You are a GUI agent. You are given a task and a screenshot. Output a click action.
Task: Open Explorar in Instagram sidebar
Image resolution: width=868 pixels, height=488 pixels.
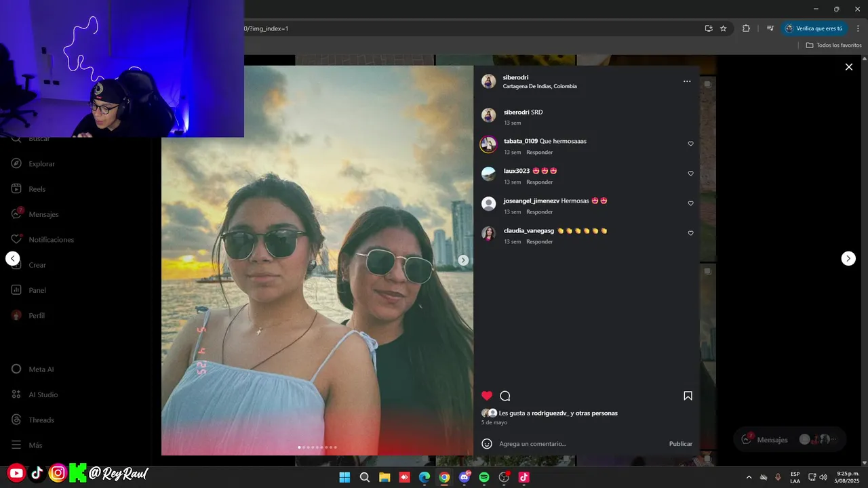[x=33, y=164]
